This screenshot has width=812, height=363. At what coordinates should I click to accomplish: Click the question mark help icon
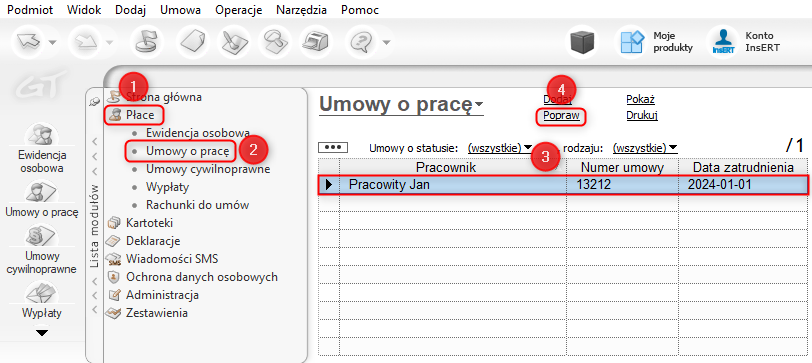pos(360,42)
